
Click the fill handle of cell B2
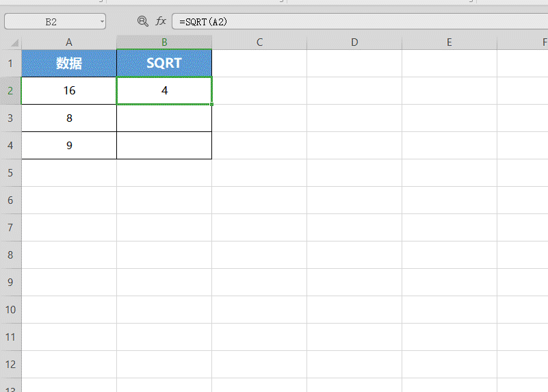tap(212, 105)
